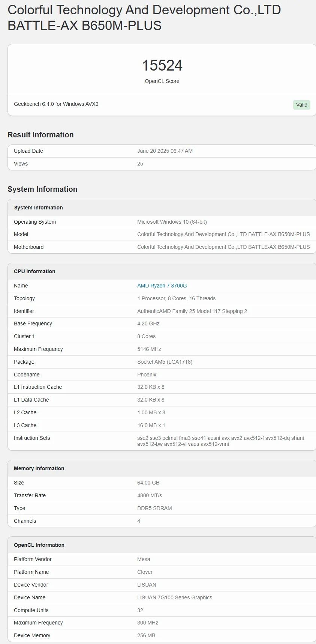Click the Microsoft Windows 10 (64-bit) value
This screenshot has width=316, height=644.
172,222
